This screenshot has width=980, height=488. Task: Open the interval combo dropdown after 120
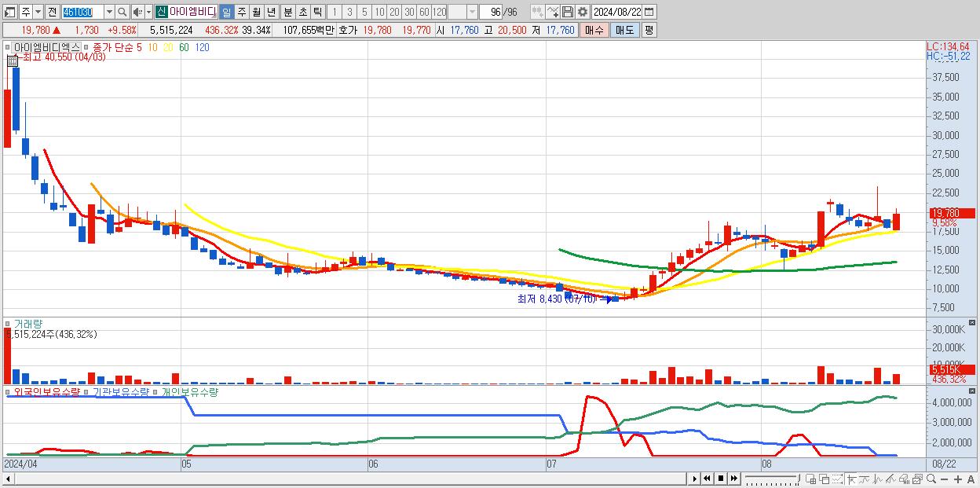tap(472, 12)
